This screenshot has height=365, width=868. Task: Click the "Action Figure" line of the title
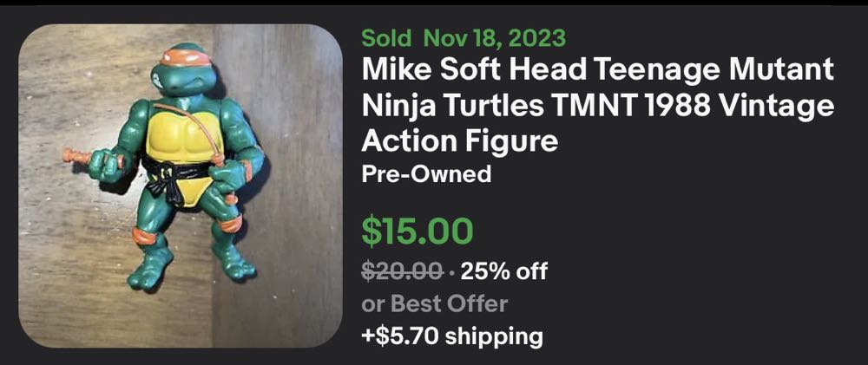[x=459, y=139]
